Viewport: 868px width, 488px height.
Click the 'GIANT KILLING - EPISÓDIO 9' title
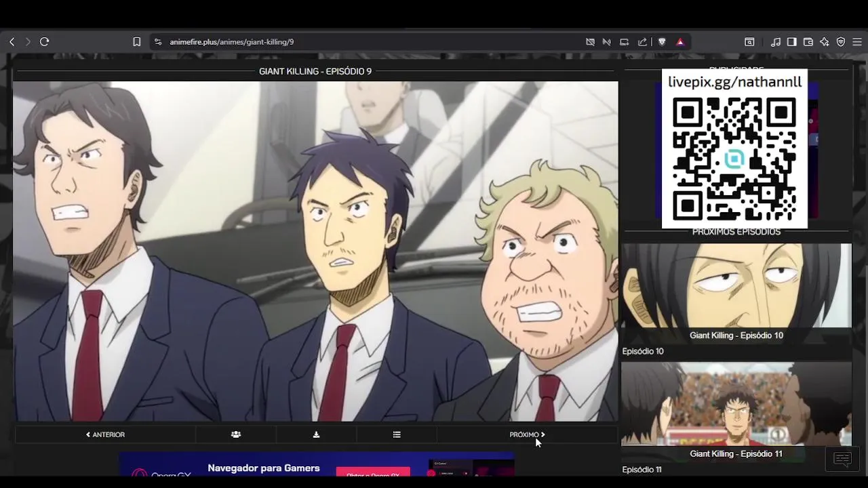315,71
